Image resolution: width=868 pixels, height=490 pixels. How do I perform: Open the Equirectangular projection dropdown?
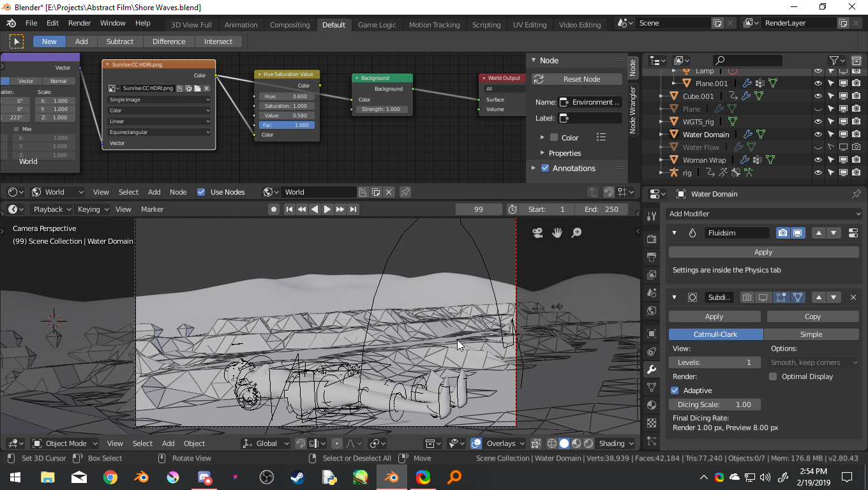159,132
